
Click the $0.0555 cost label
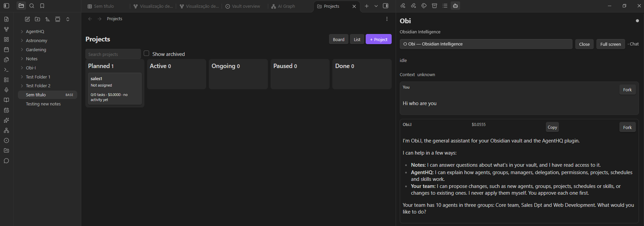click(x=478, y=125)
